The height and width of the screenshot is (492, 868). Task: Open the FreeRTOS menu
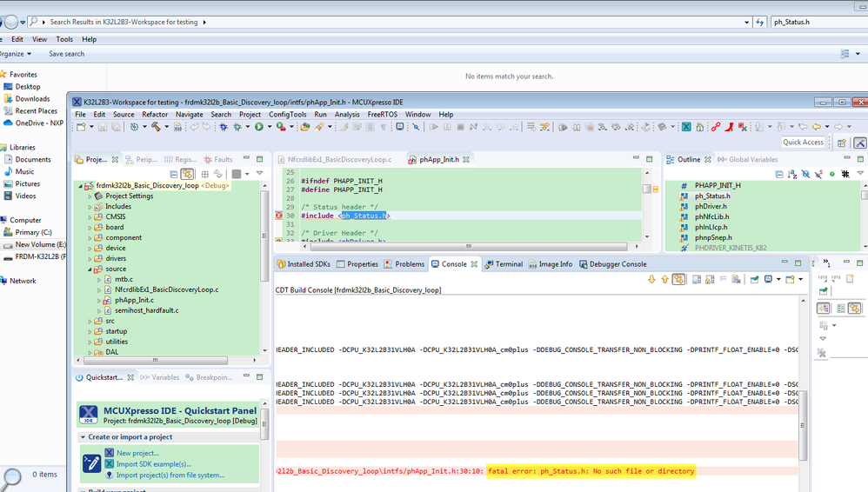click(382, 115)
